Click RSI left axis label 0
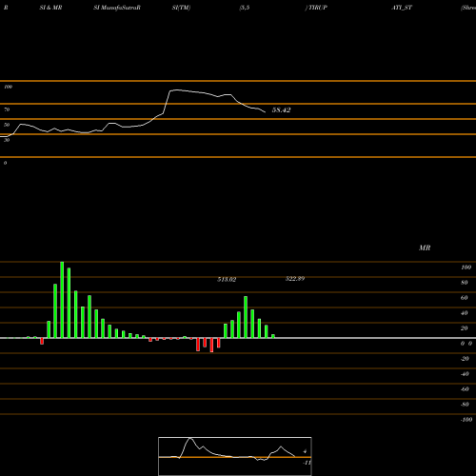This screenshot has height=476, width=476. (x=5, y=163)
